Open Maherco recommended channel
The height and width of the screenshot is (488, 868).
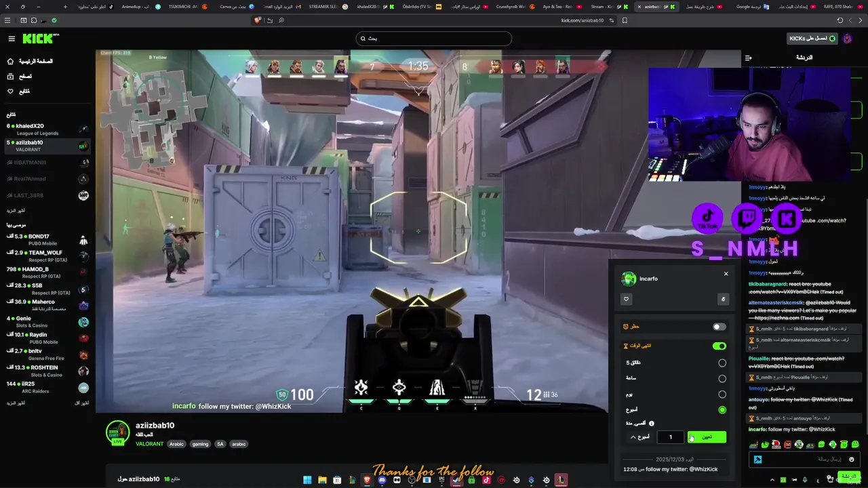pos(46,305)
